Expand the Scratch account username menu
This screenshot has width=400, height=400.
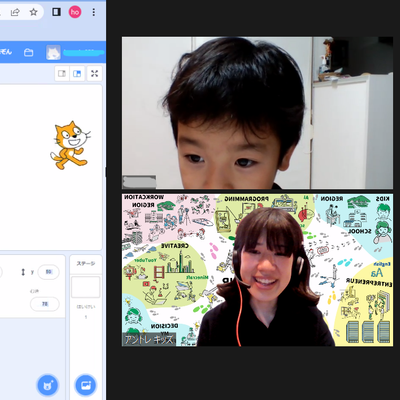click(84, 52)
